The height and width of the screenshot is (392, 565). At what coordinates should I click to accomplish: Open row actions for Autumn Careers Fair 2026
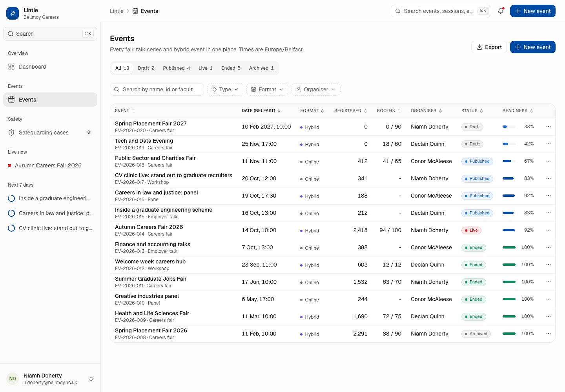pos(549,230)
